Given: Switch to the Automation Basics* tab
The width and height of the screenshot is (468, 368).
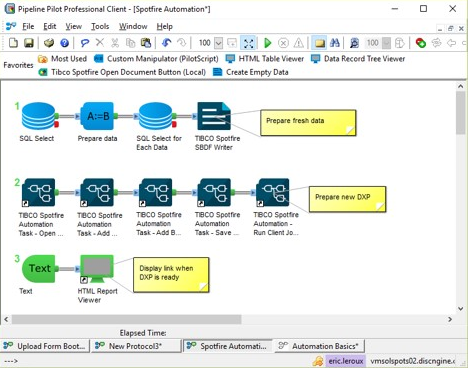Looking at the screenshot, I should (319, 346).
